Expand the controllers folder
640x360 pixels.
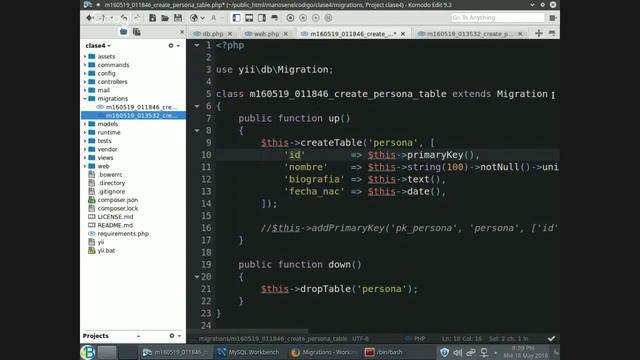pyautogui.click(x=85, y=82)
